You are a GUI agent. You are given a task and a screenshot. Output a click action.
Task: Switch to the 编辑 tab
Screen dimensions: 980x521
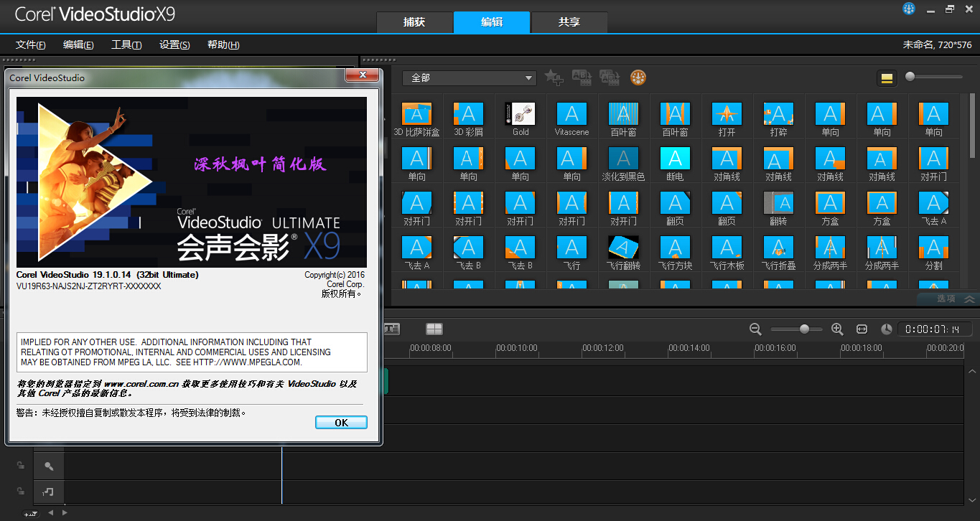click(x=492, y=22)
